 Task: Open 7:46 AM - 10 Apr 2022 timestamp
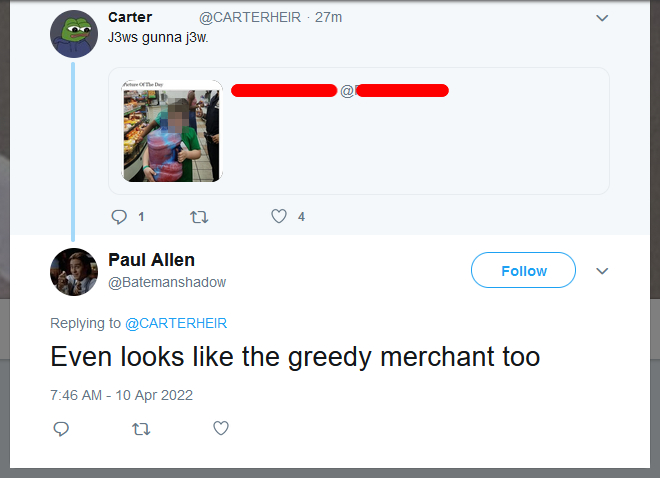(x=121, y=395)
